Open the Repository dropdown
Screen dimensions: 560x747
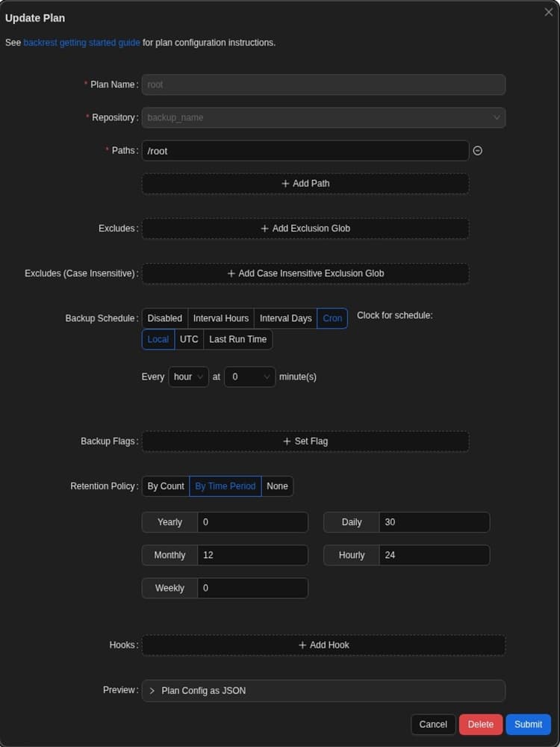click(x=323, y=118)
